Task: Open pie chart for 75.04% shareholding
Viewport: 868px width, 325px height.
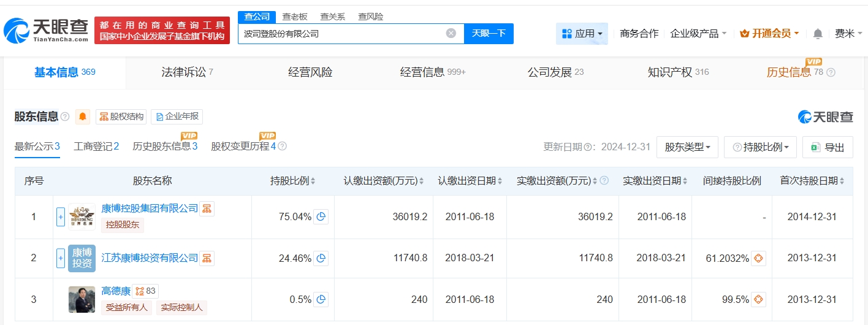Action: 321,216
